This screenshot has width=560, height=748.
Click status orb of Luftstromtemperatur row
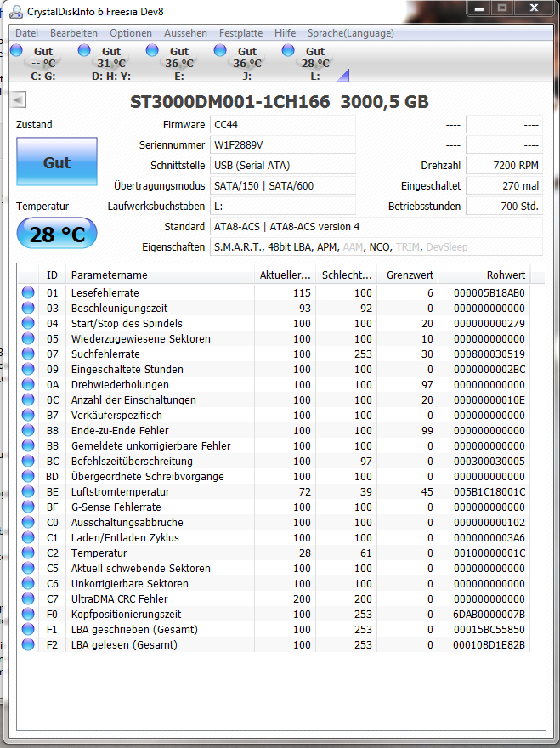(28, 491)
